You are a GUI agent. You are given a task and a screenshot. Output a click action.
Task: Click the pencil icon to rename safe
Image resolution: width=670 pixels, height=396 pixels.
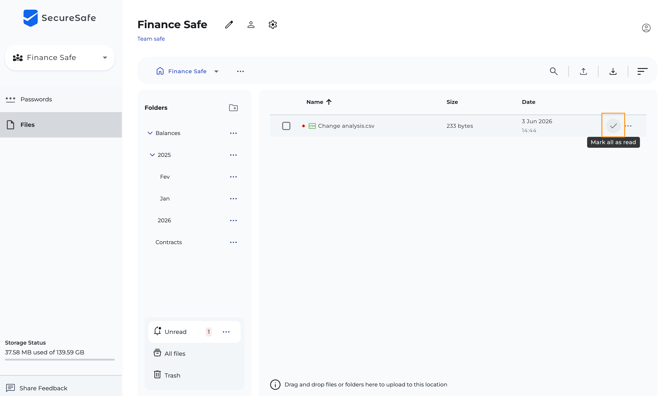coord(229,25)
